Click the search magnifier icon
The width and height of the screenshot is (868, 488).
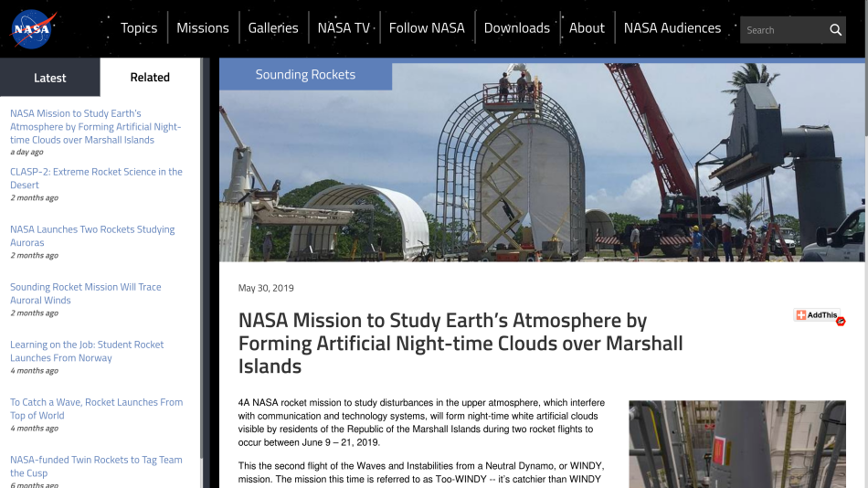[835, 30]
